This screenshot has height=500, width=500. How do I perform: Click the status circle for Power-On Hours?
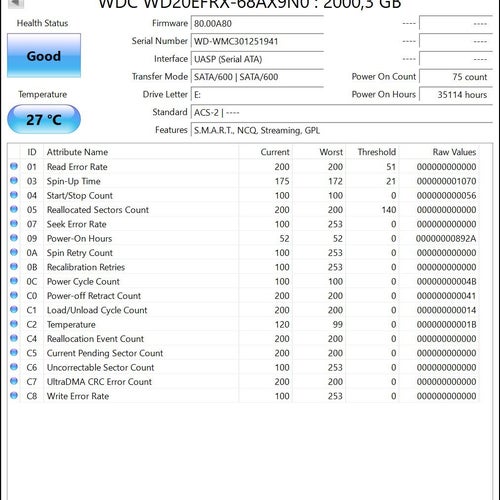[x=14, y=238]
